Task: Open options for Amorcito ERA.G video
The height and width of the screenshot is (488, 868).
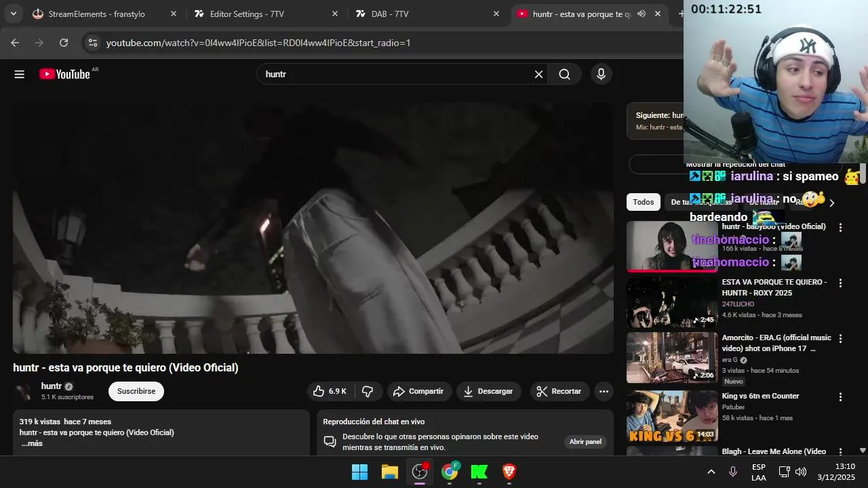Action: [x=840, y=338]
